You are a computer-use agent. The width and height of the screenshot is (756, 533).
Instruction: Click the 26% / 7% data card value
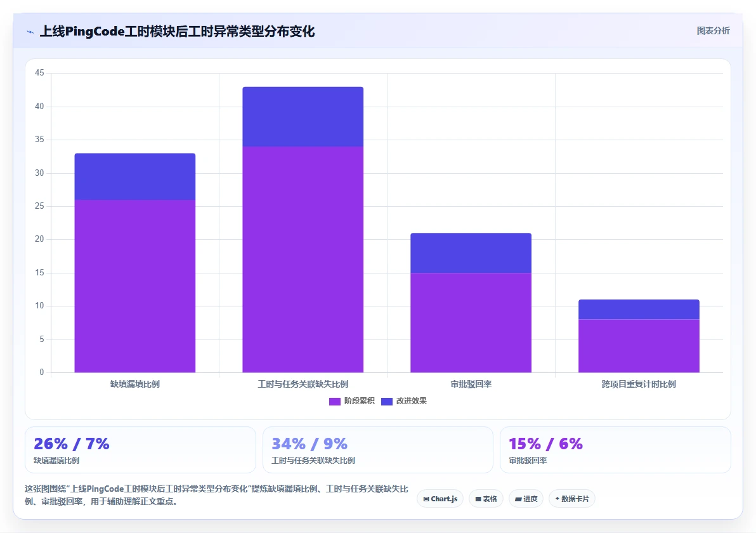click(x=72, y=444)
